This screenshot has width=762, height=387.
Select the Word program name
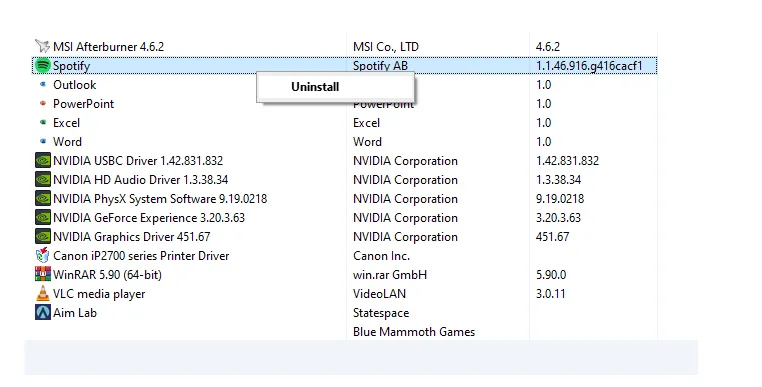click(67, 141)
